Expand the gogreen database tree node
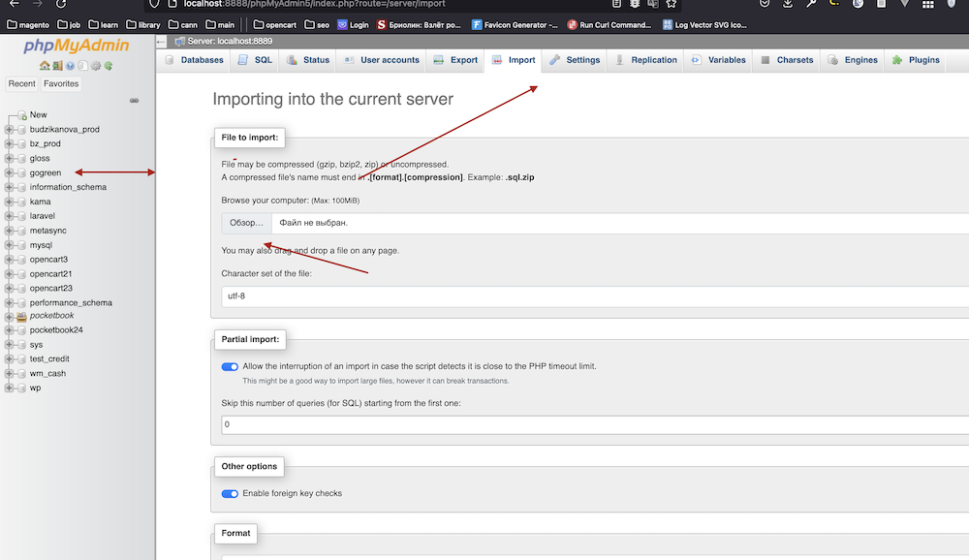Image resolution: width=969 pixels, height=560 pixels. (10, 172)
